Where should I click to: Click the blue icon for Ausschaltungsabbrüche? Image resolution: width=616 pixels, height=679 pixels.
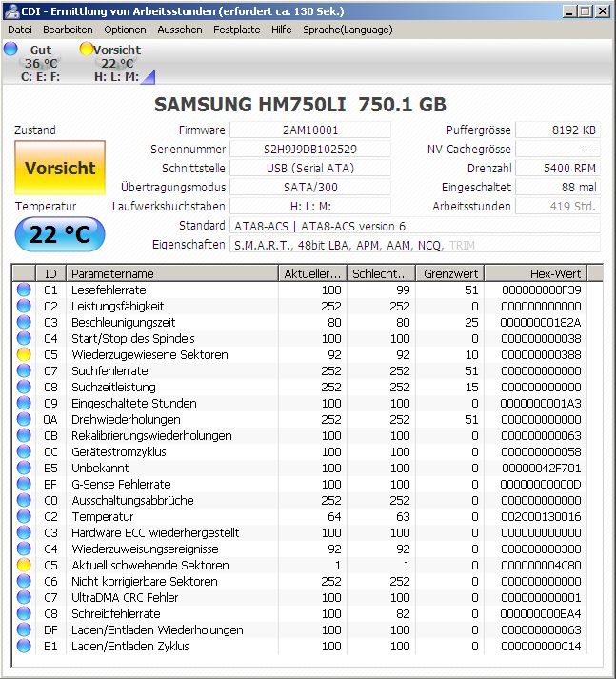(x=24, y=500)
